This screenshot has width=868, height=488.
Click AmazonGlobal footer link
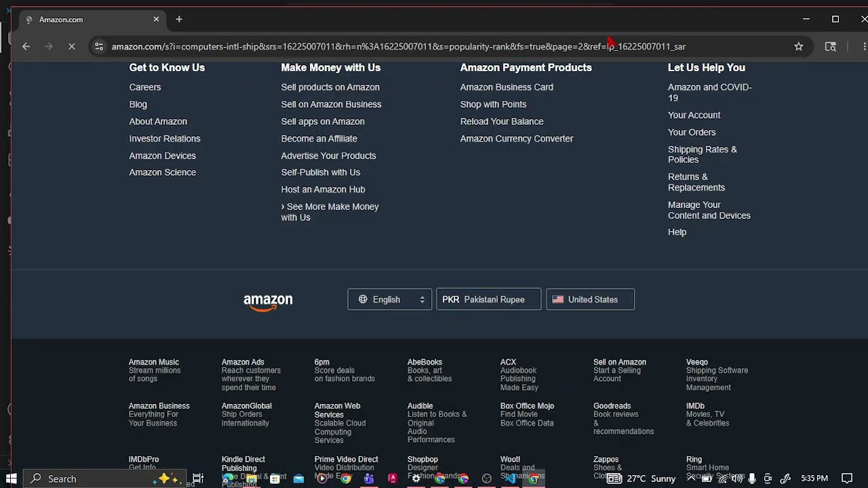coord(246,414)
